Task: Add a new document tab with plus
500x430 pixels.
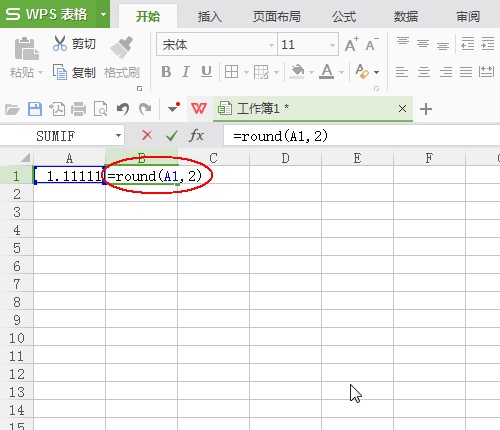Action: [426, 109]
